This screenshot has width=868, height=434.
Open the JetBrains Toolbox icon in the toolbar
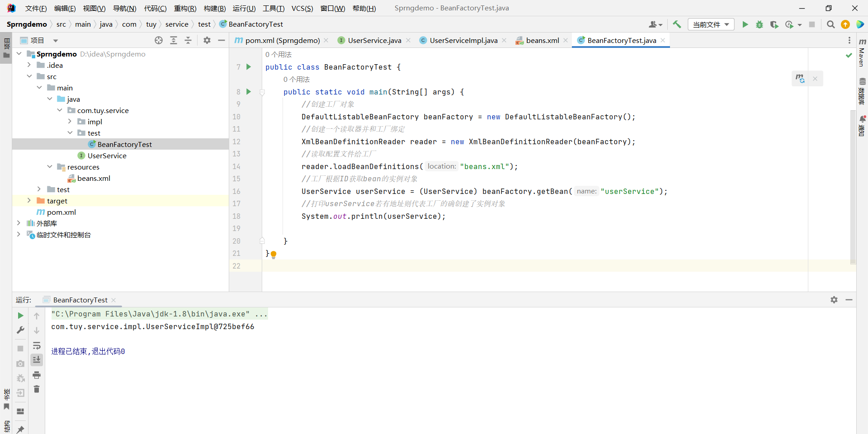860,24
